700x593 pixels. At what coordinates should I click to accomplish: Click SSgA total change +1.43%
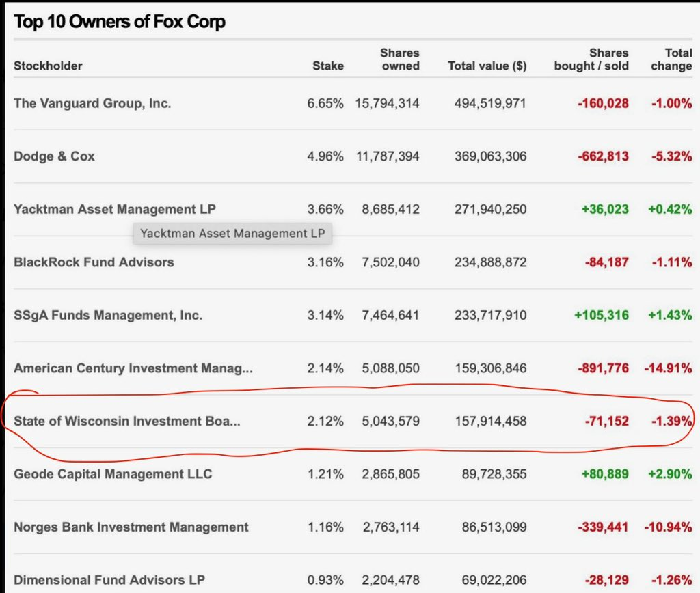tap(670, 315)
